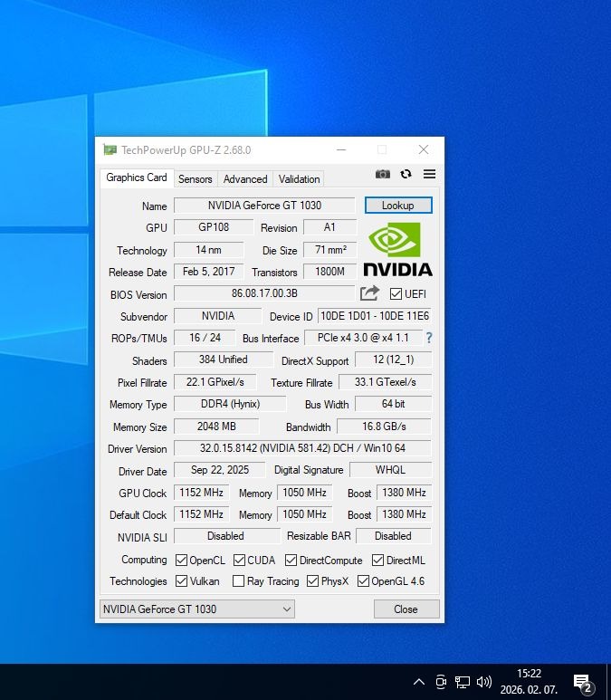Screen dimensions: 611x700
Task: Click the Lookup button
Action: click(x=398, y=206)
